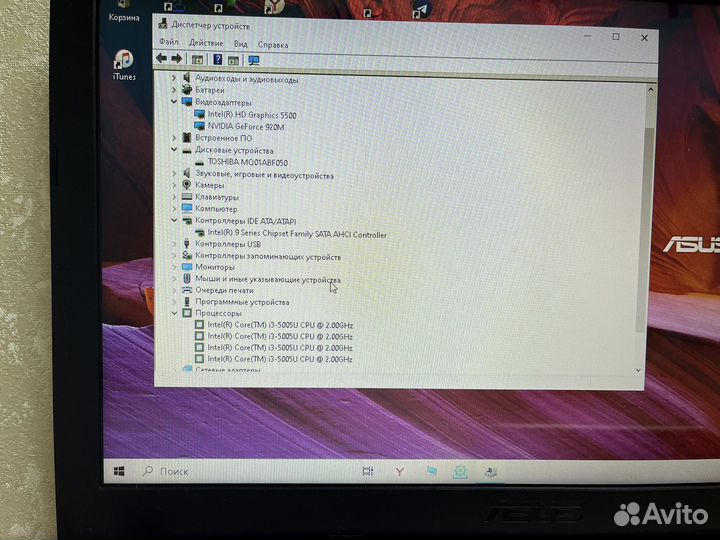Collapse the Дисковые устройства node
720x540 pixels.
click(x=174, y=149)
